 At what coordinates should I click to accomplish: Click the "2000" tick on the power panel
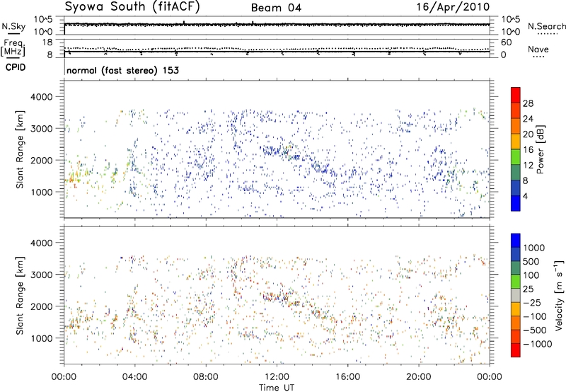tap(42, 160)
